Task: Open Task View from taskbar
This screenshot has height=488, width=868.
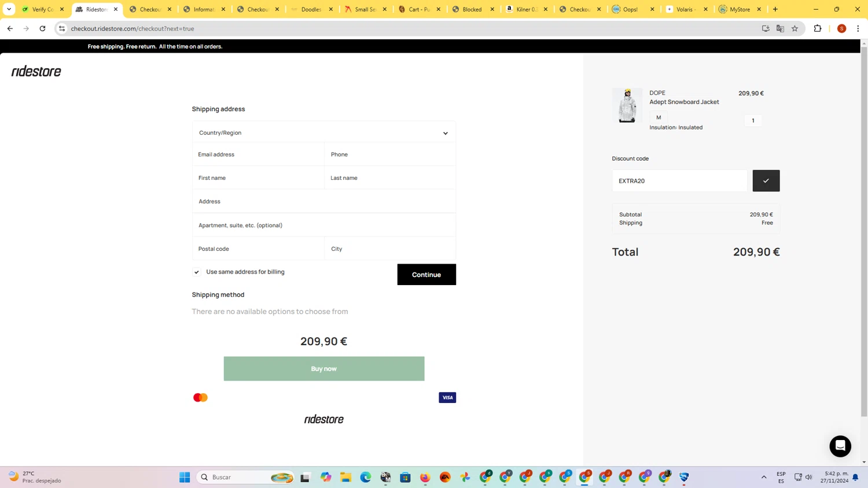Action: coord(305,477)
